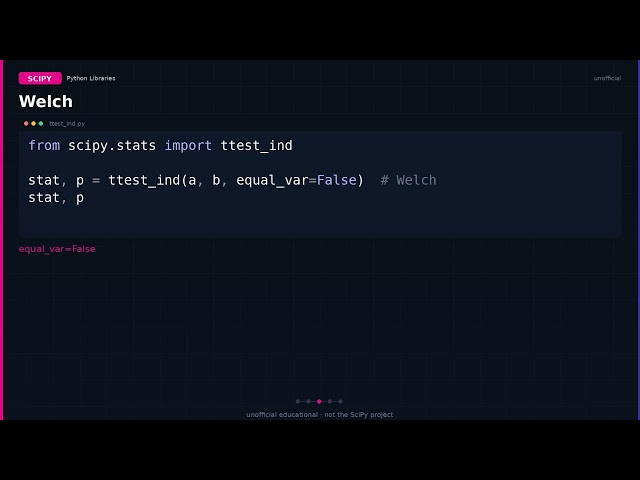
Task: Click the 'unofficial educational · not the SciPy project' footer
Action: click(x=320, y=415)
